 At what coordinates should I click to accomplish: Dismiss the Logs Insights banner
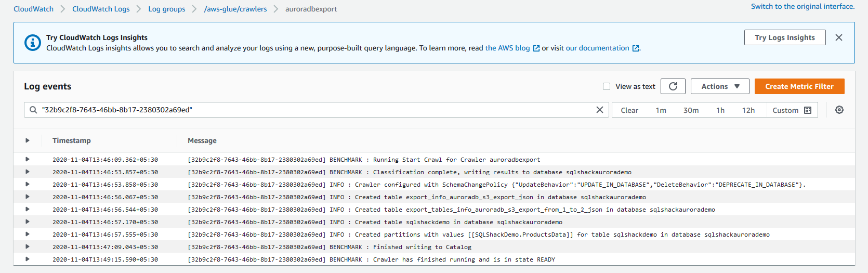[839, 37]
